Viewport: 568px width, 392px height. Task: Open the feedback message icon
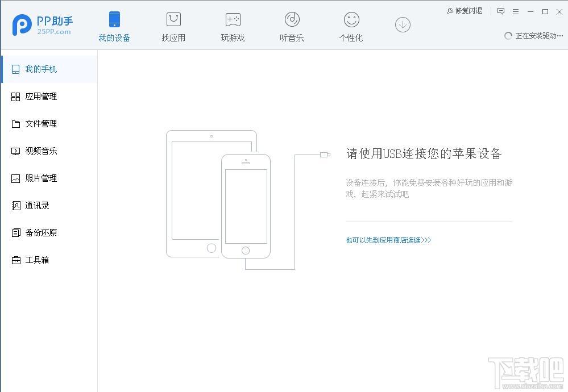click(x=501, y=11)
